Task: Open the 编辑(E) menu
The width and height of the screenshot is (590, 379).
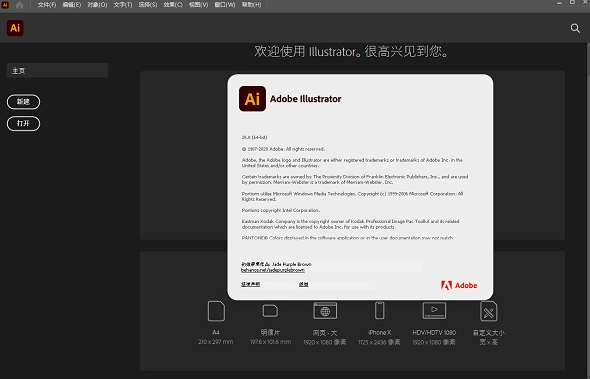Action: [71, 5]
